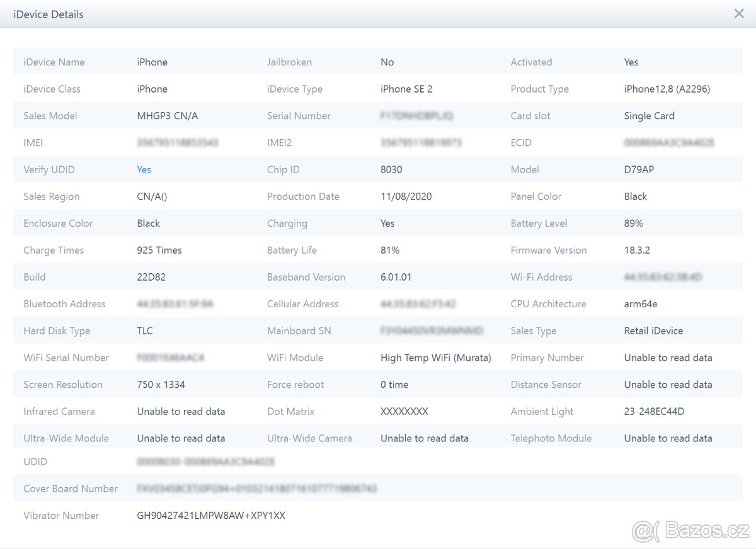
Task: Click the Bazos.cz watermark logo
Action: tap(690, 531)
